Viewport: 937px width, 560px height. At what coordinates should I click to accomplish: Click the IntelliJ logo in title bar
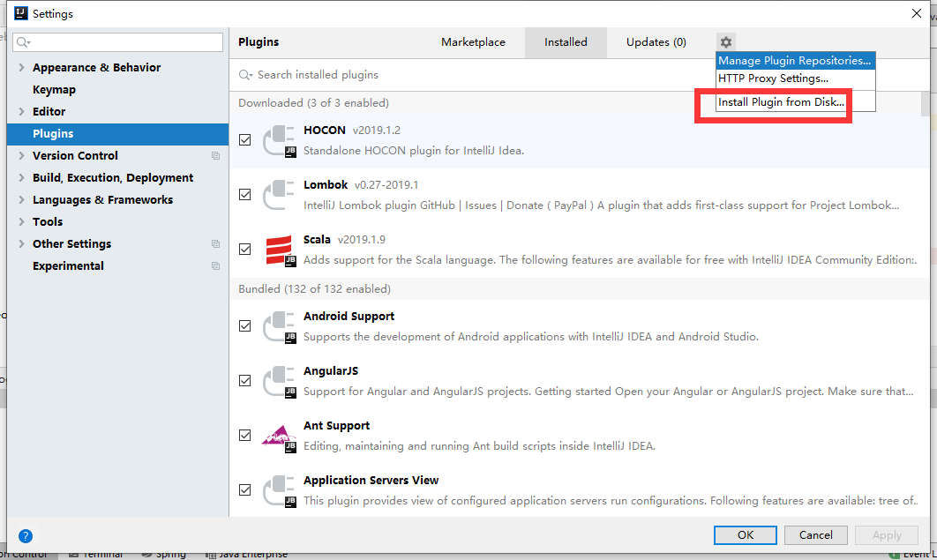coord(21,13)
